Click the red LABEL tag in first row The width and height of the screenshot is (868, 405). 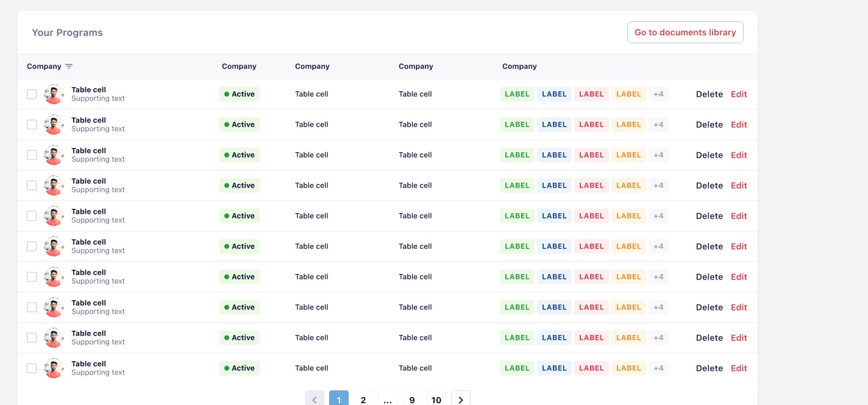pyautogui.click(x=591, y=94)
